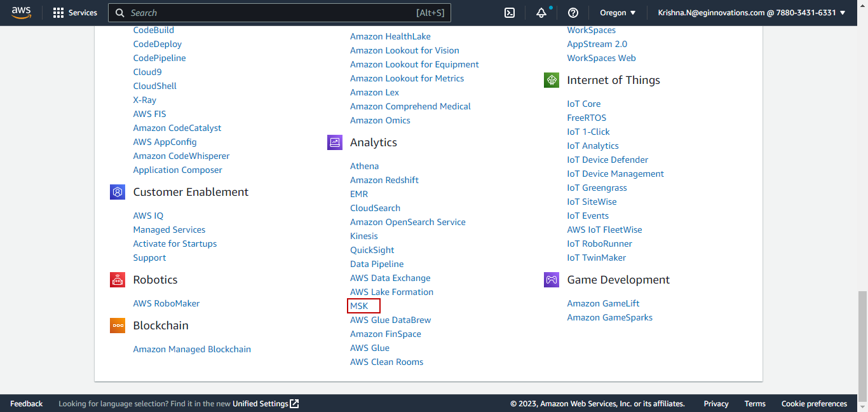The height and width of the screenshot is (412, 868).
Task: Open AWS RoboMaker link
Action: point(166,303)
